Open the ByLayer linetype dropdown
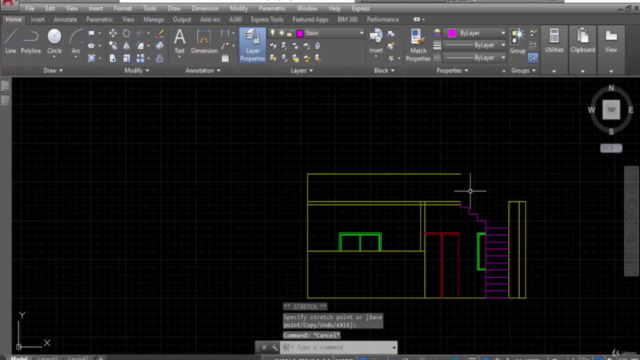Image resolution: width=640 pixels, height=360 pixels. [x=503, y=58]
